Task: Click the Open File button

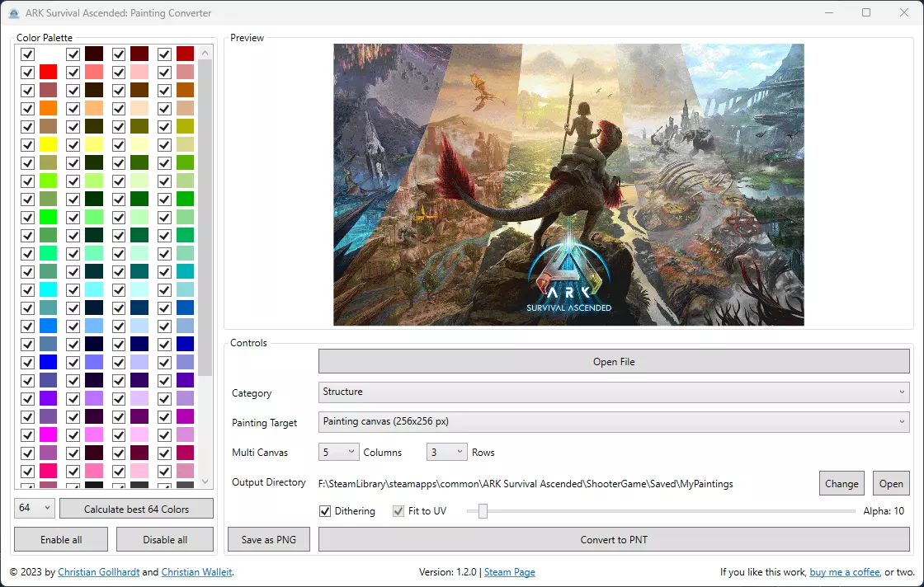Action: click(614, 361)
